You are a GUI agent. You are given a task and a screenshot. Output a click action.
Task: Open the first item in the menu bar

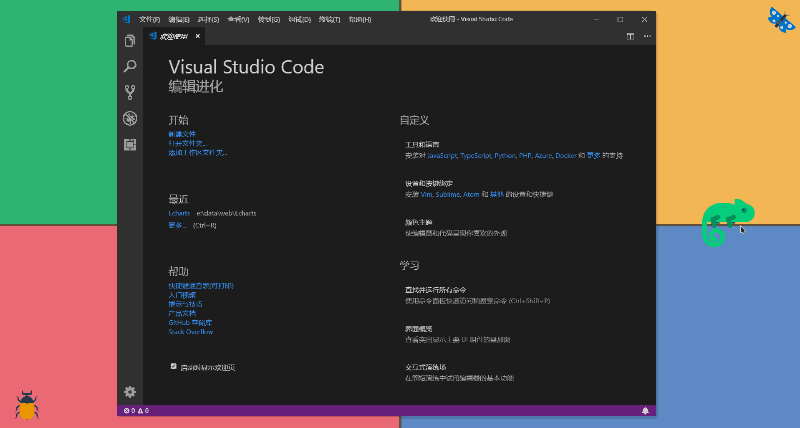(149, 19)
